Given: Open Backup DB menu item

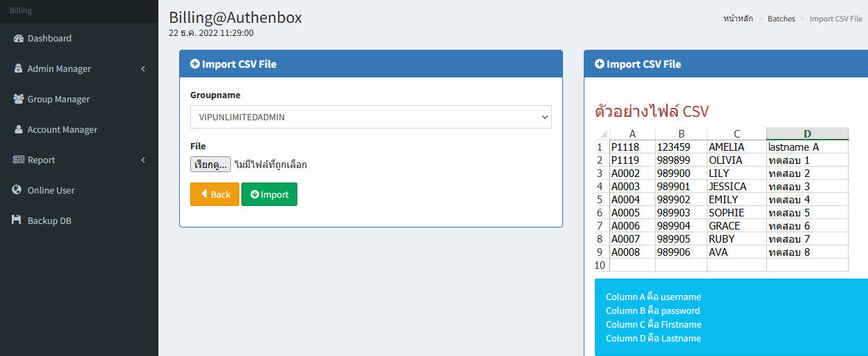Looking at the screenshot, I should [49, 221].
